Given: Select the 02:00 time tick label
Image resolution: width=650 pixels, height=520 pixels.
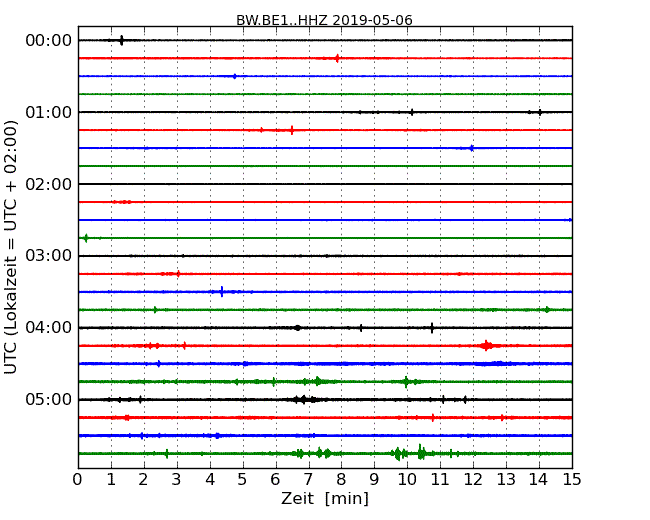Looking at the screenshot, I should (x=49, y=184).
